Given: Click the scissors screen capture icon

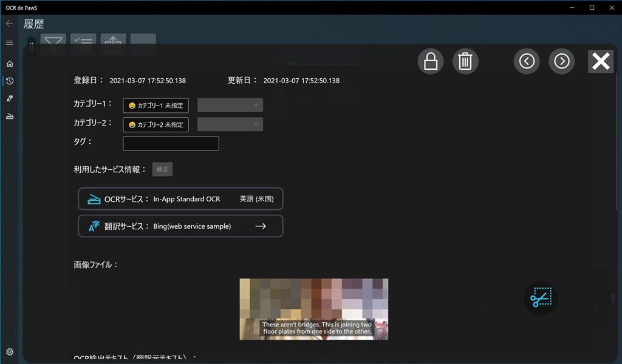Looking at the screenshot, I should (x=540, y=298).
